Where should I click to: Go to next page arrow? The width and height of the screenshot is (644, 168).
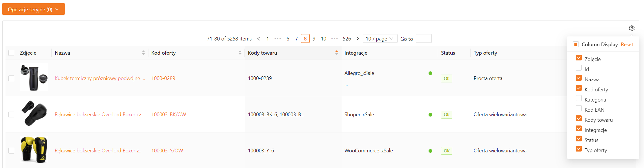[358, 38]
